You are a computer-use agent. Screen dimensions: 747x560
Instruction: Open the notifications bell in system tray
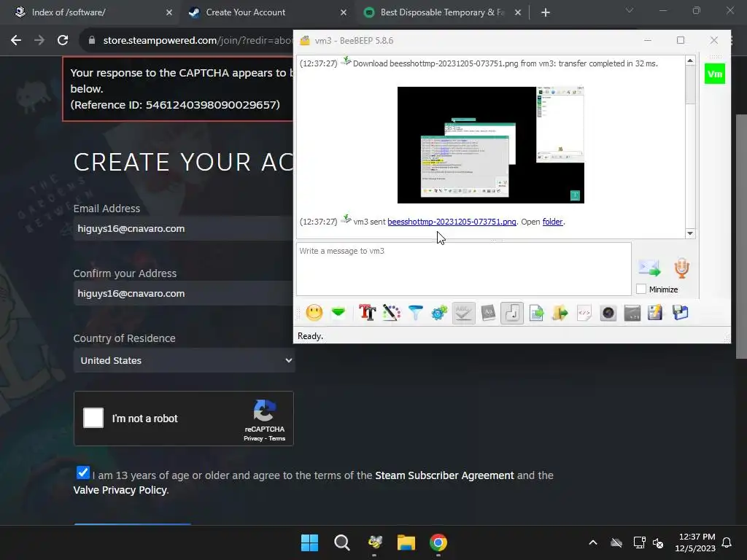[727, 542]
